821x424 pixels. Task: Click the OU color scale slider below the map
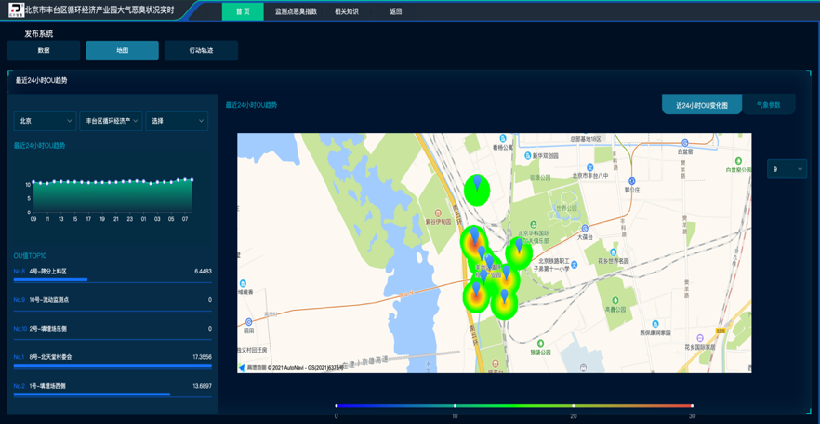tap(514, 406)
